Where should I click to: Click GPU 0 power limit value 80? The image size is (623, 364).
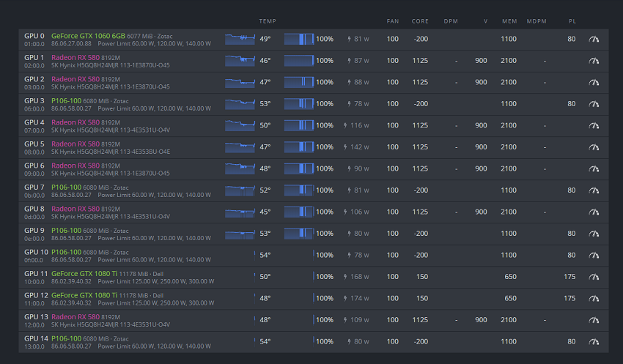pos(572,39)
